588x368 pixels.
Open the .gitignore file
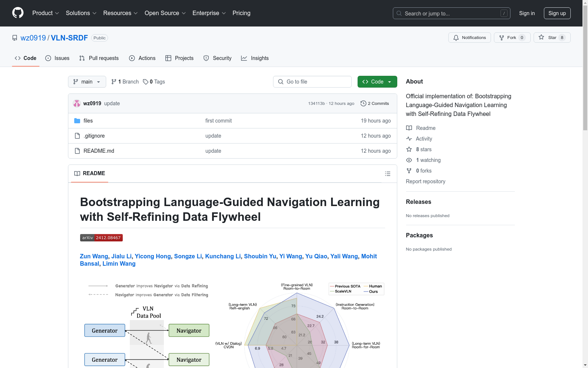pyautogui.click(x=94, y=136)
